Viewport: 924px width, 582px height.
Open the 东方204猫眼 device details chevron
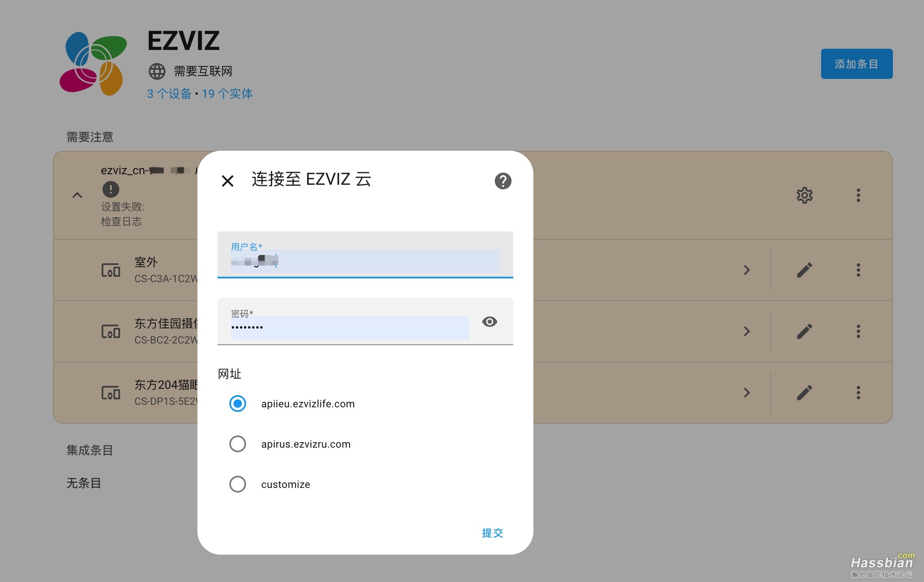click(x=747, y=393)
